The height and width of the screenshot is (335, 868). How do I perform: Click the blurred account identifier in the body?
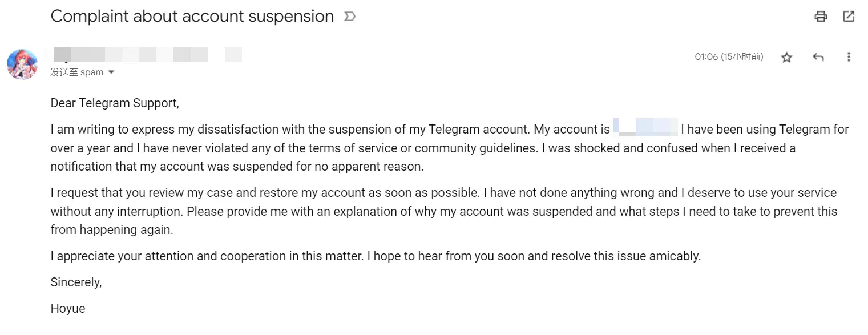pyautogui.click(x=645, y=127)
